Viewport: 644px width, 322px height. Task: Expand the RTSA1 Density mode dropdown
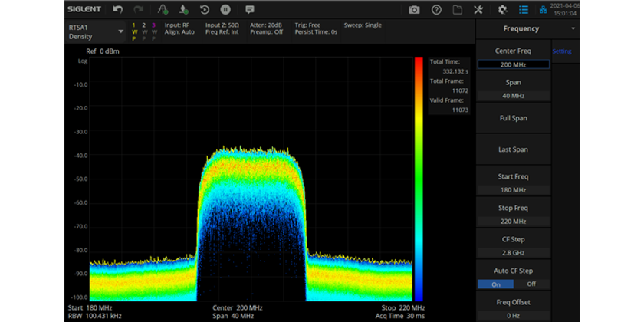[x=120, y=31]
